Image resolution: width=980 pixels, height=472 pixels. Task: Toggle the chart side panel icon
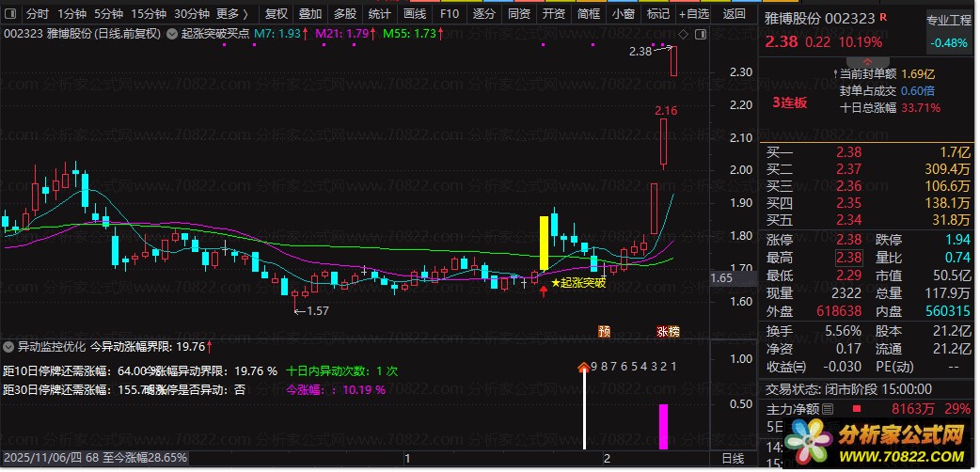click(x=701, y=35)
